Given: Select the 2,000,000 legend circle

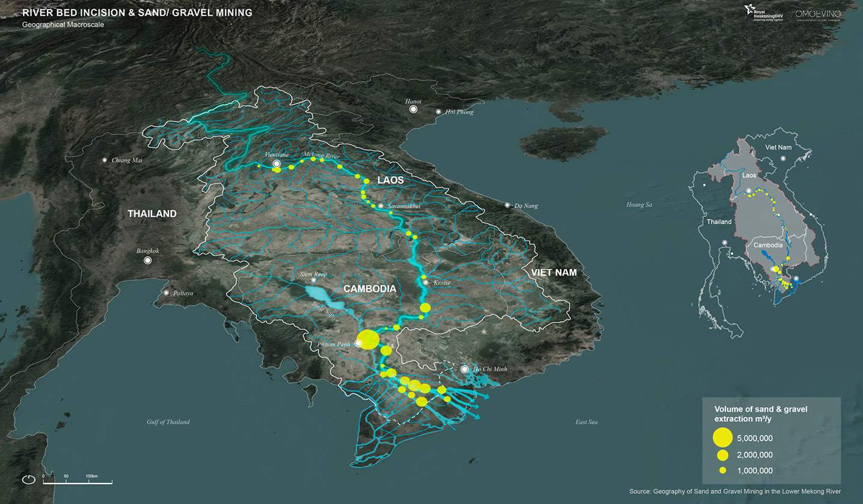Looking at the screenshot, I should point(722,455).
